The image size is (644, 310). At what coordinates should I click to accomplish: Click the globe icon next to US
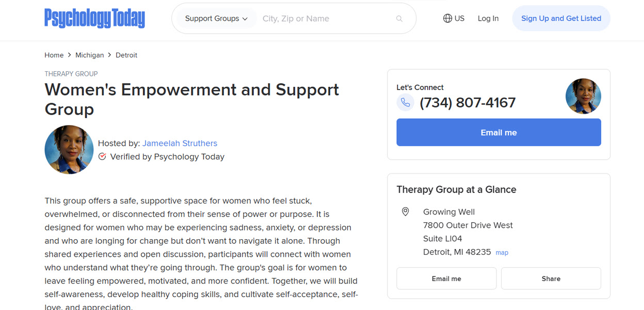(446, 18)
